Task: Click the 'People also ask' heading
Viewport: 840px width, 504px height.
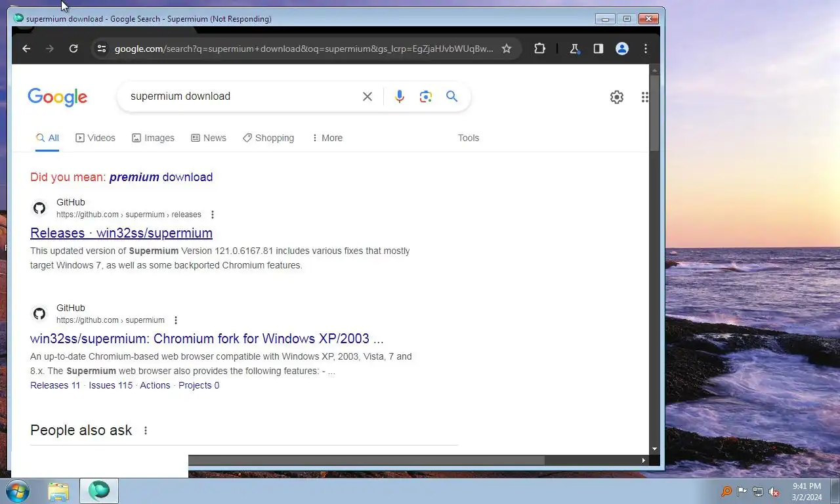Action: coord(81,430)
